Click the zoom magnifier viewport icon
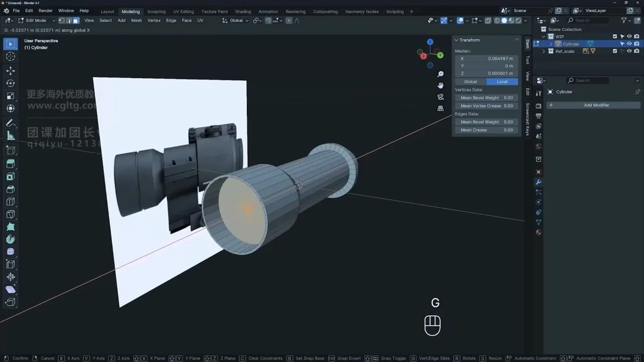Viewport: 644px width, 362px height. pyautogui.click(x=440, y=74)
